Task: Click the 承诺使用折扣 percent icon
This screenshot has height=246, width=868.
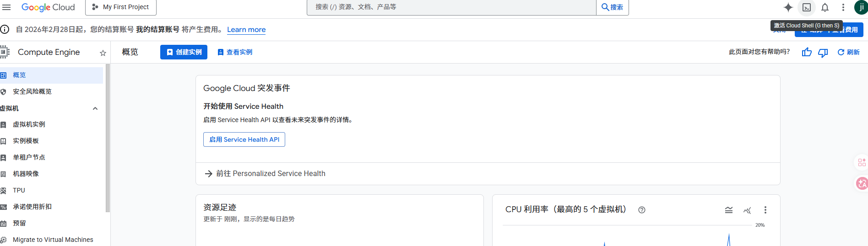Action: (3, 207)
